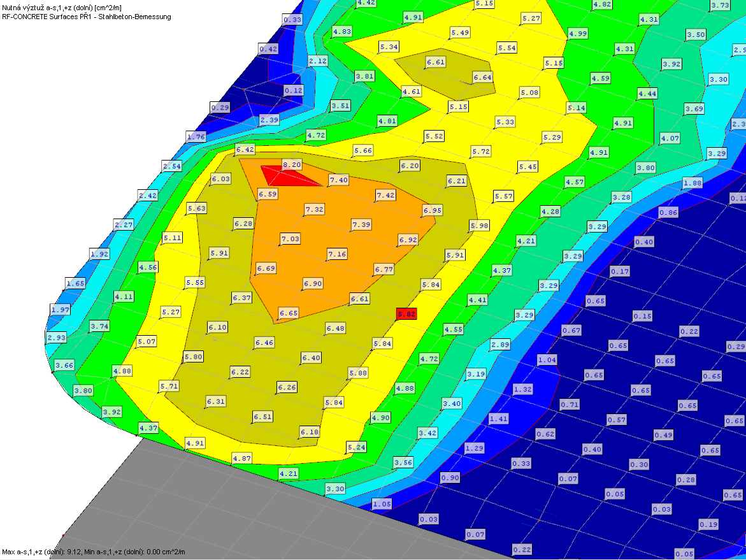Pick the 6.26 value label
The width and height of the screenshot is (746, 560).
pos(287,387)
